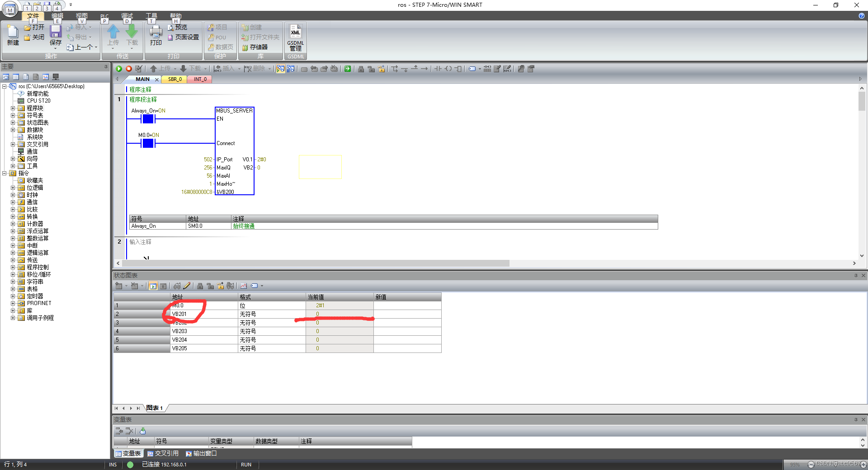Click the 页面设置 button
Screen dimensions: 868x470
click(183, 37)
